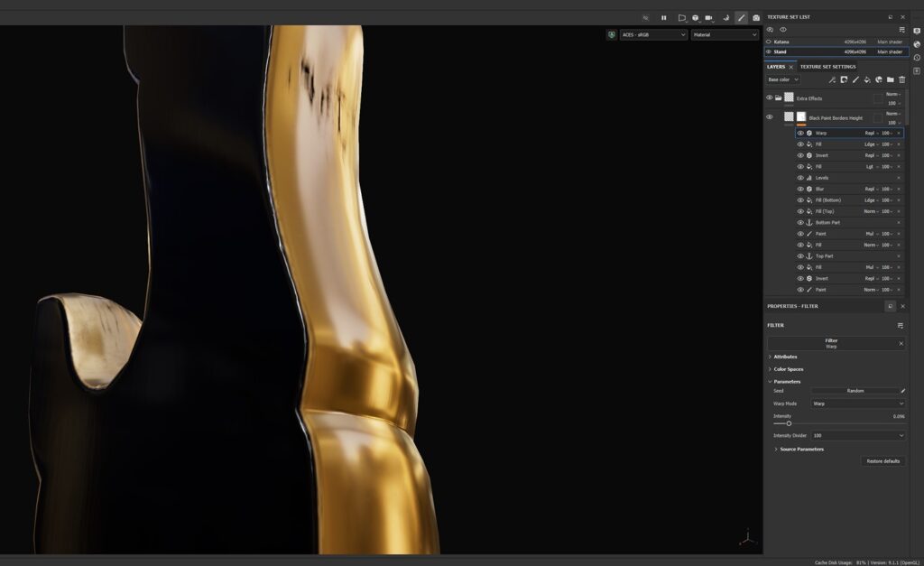
Task: Remove the Levels effect with its X
Action: (x=899, y=178)
